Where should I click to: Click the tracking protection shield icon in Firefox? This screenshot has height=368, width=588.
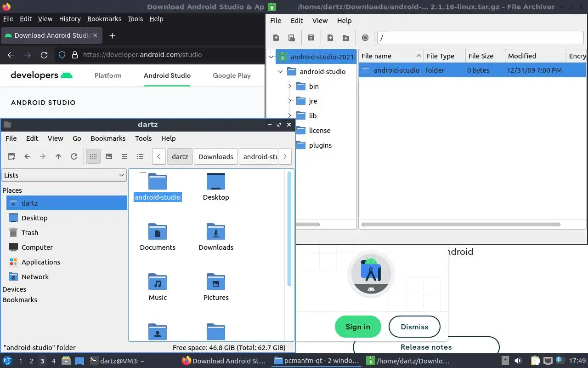click(x=62, y=55)
